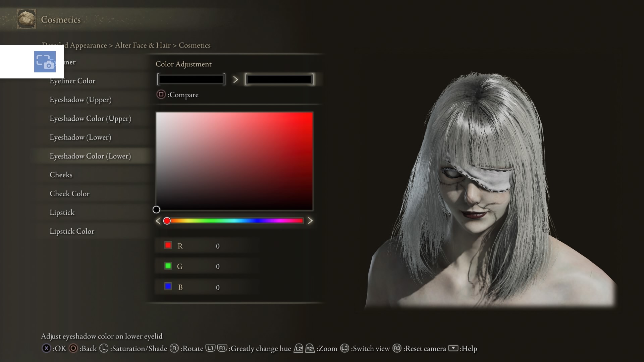The image size is (644, 362).
Task: Click the blue B channel square
Action: tap(168, 287)
